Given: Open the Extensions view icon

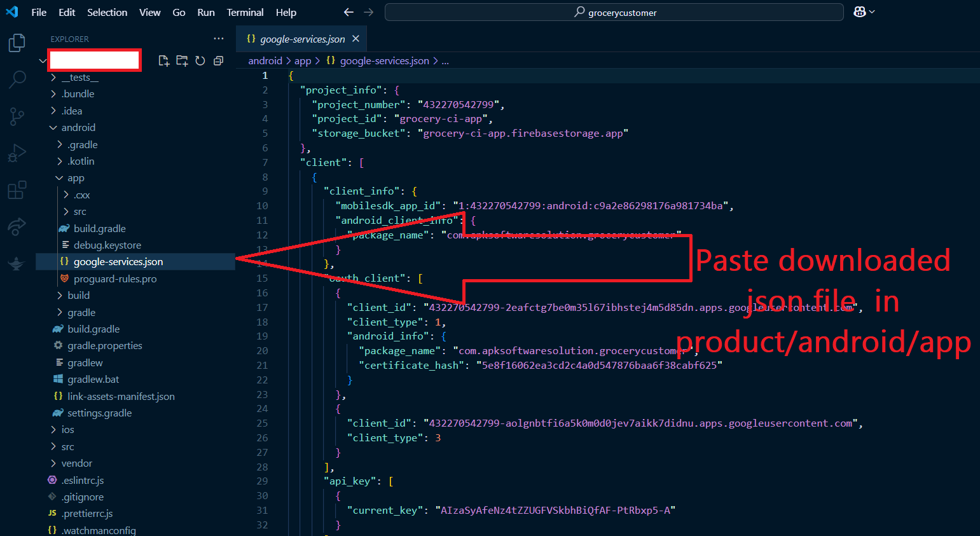Looking at the screenshot, I should tap(17, 189).
